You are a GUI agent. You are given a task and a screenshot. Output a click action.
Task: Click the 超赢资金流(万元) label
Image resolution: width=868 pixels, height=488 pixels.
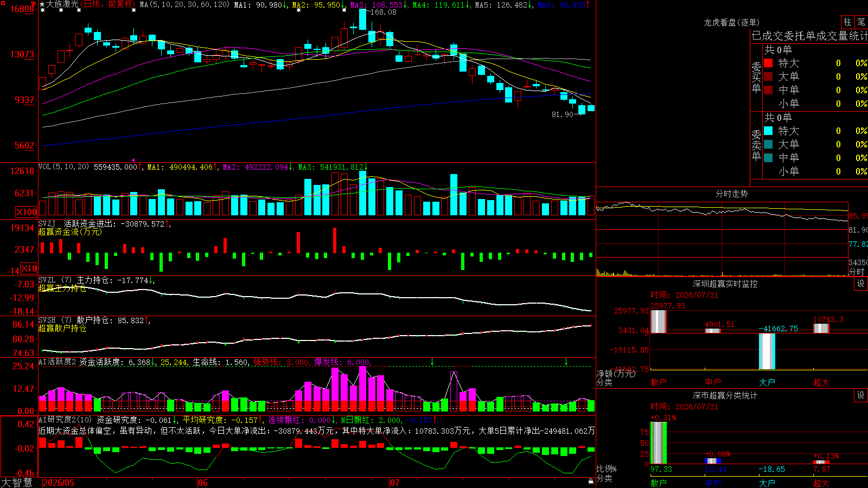point(70,232)
